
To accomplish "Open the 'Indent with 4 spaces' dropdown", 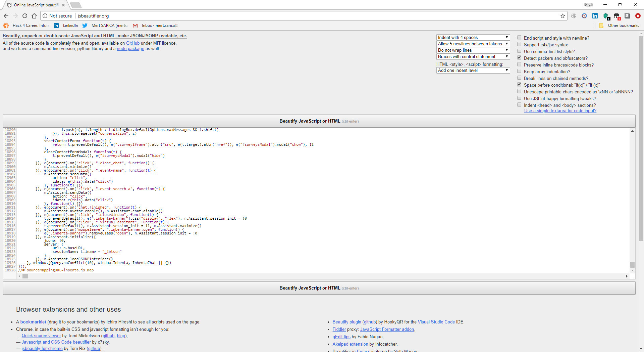I will point(473,37).
